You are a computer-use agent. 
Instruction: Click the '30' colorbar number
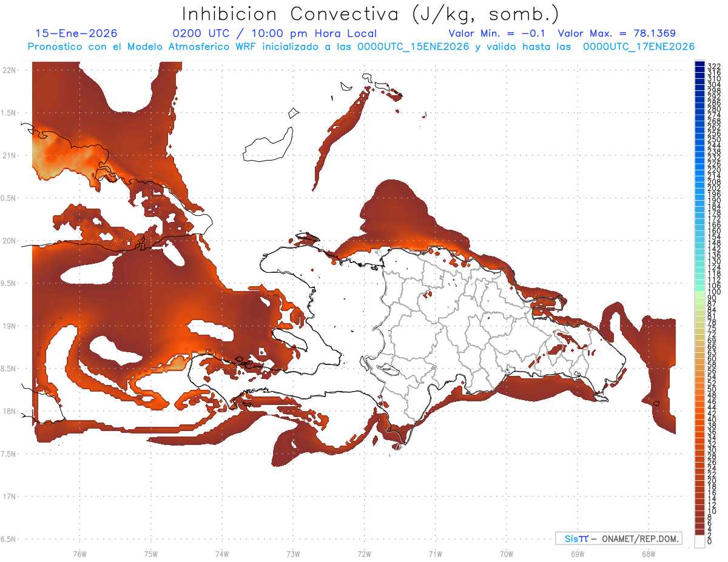coord(712,450)
